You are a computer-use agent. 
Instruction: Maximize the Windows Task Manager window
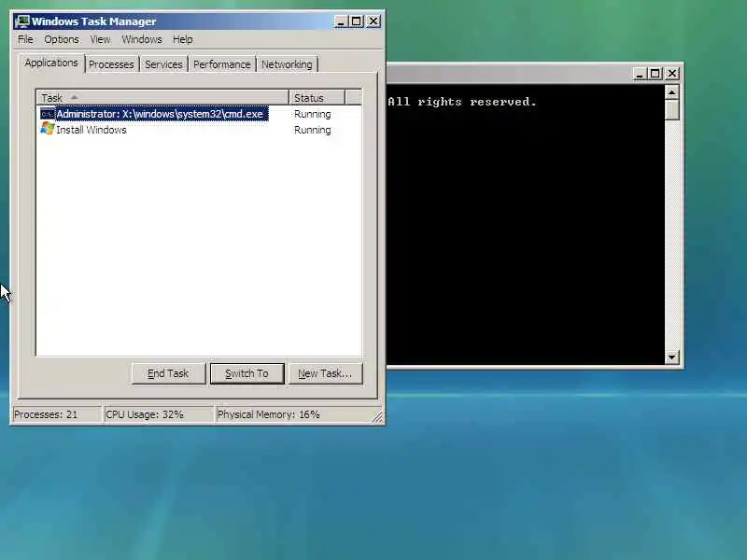coord(357,21)
